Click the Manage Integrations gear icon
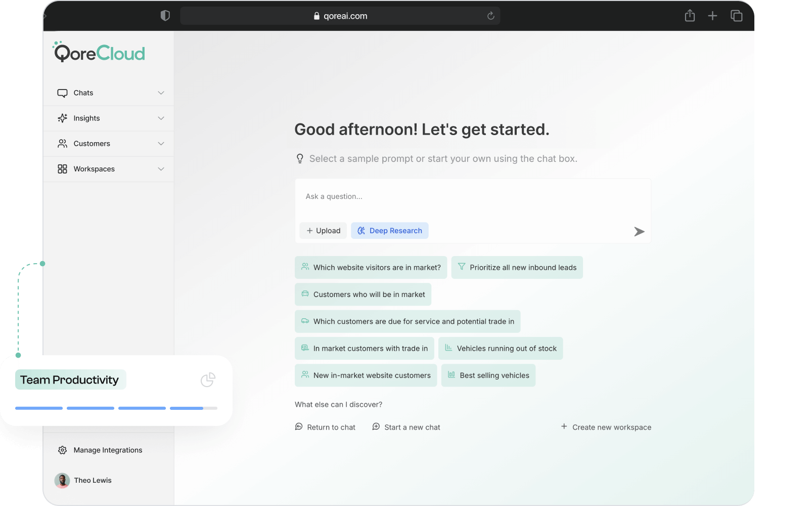812x506 pixels. point(62,450)
